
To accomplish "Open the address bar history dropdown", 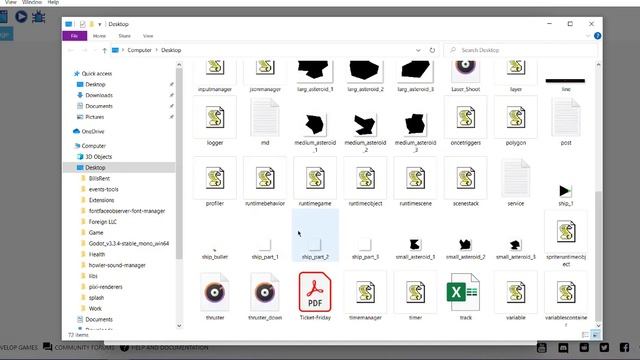I will [x=418, y=50].
